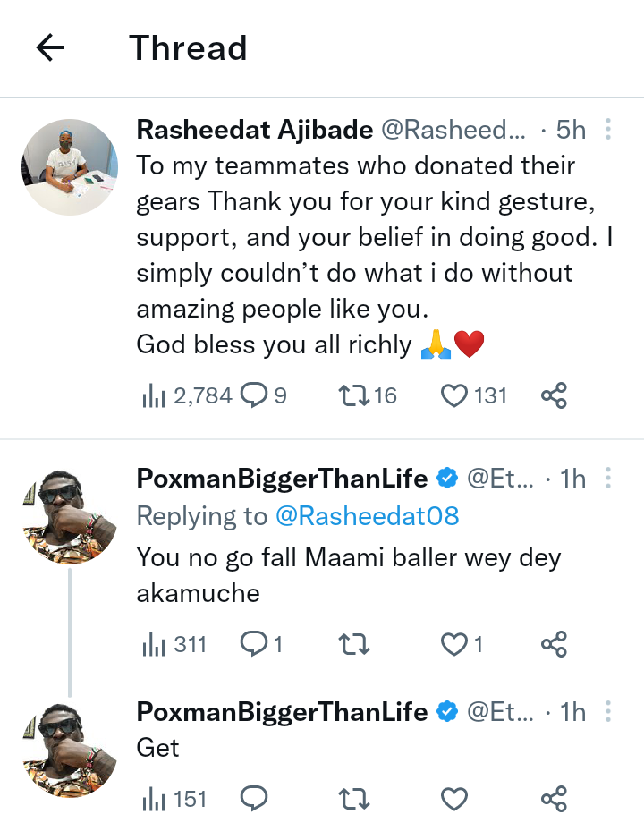Like Rasheedat Ajibade's tweet with 131 likes
Image resolution: width=644 pixels, height=823 pixels.
coord(456,395)
